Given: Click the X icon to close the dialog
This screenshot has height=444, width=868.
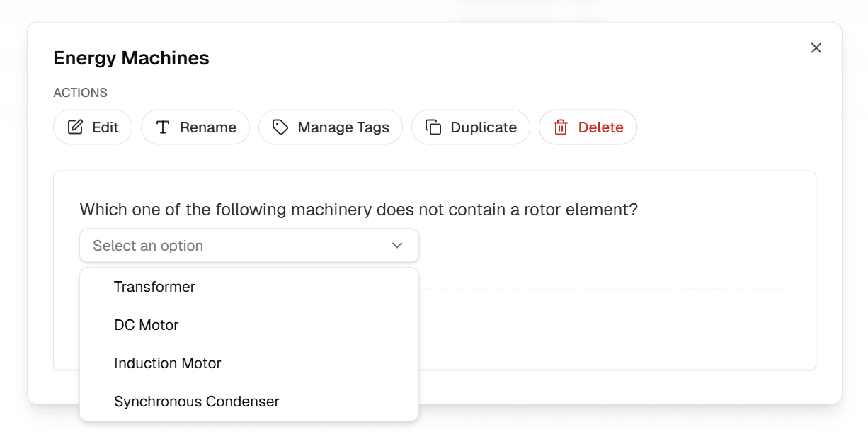Looking at the screenshot, I should (x=816, y=47).
